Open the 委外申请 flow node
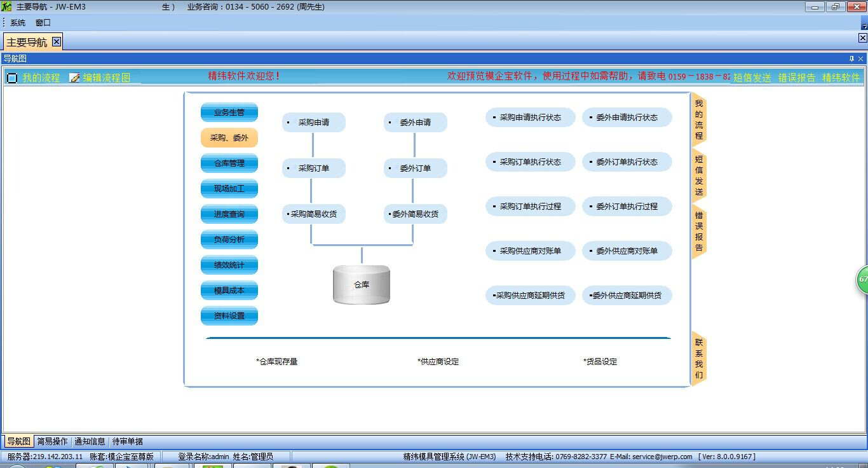This screenshot has width=868, height=468. click(416, 123)
